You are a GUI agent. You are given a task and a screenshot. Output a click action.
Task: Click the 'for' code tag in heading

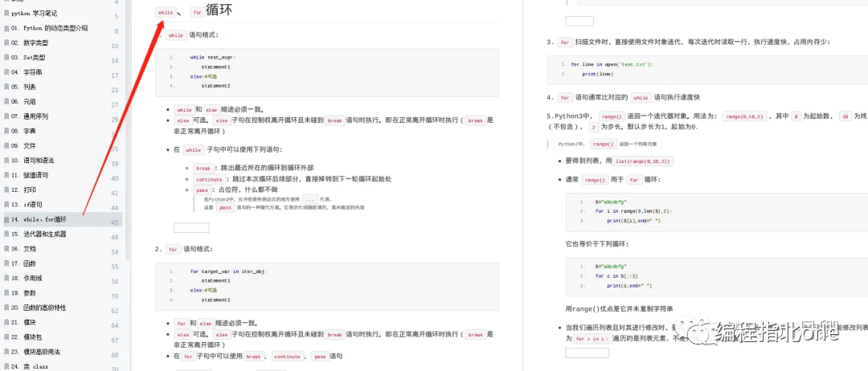click(x=197, y=12)
